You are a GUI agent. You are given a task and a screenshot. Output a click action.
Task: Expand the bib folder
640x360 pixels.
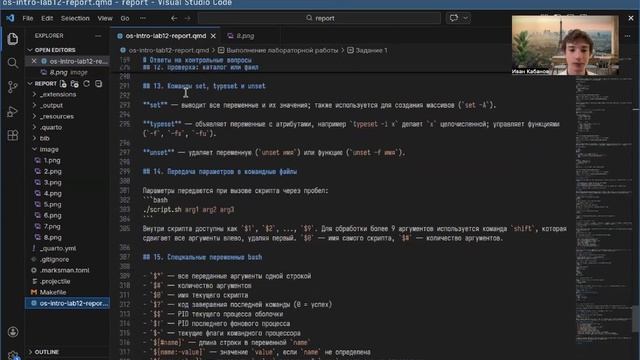coord(44,138)
